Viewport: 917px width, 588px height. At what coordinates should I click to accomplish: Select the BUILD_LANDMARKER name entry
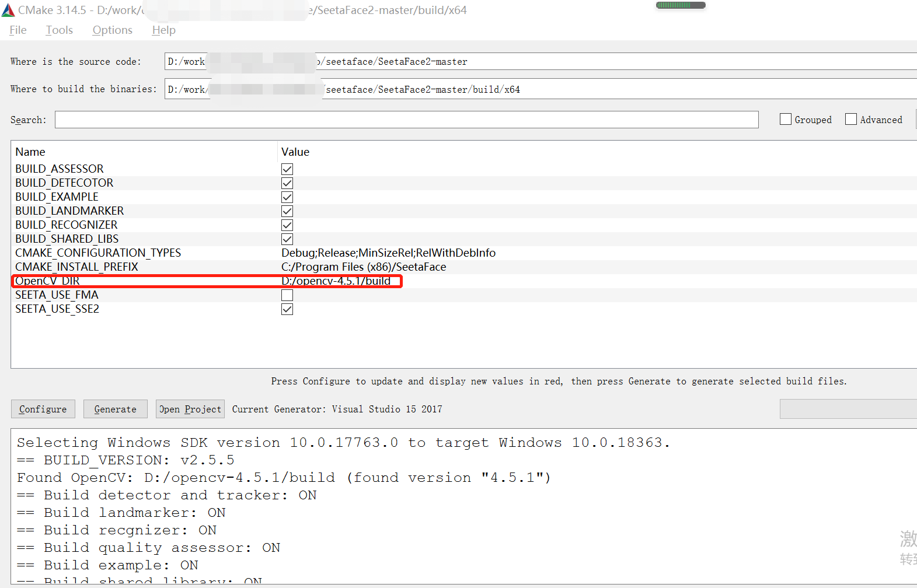coord(69,211)
